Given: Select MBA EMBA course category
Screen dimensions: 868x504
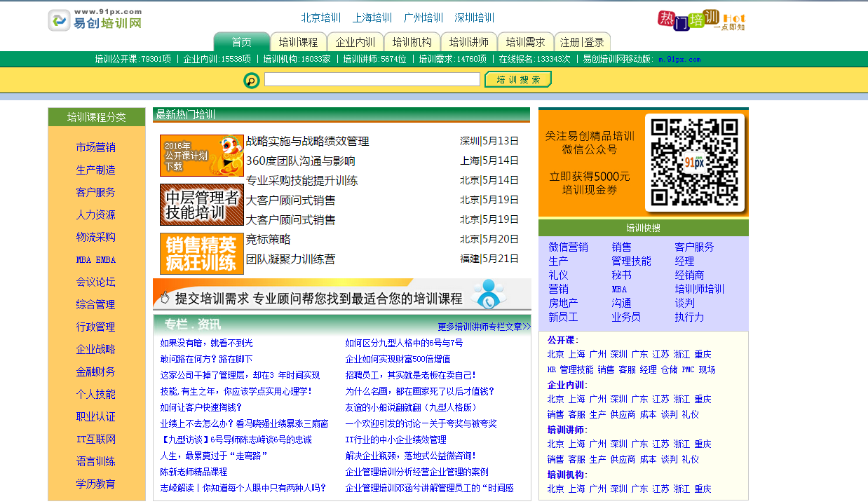Looking at the screenshot, I should (96, 259).
